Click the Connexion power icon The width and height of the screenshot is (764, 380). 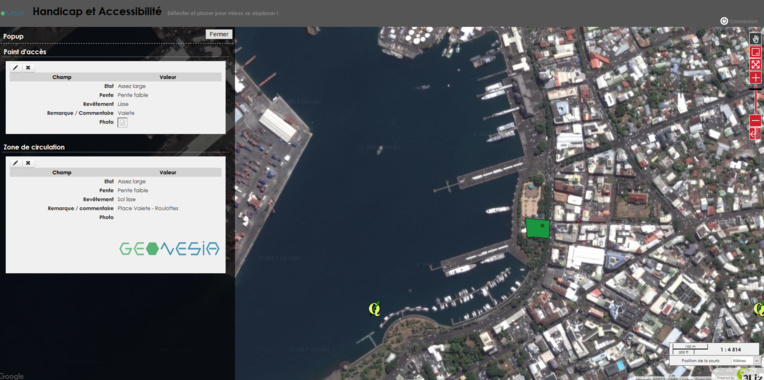(x=724, y=21)
